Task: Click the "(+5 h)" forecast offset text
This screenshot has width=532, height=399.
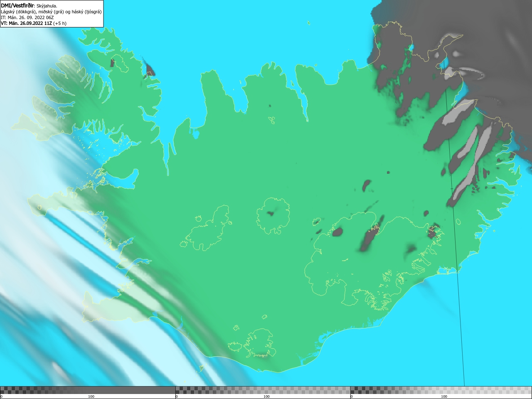Action: 60,23
